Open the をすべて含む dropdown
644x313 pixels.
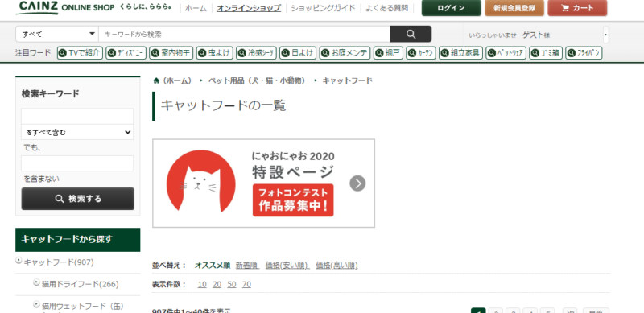pos(77,132)
